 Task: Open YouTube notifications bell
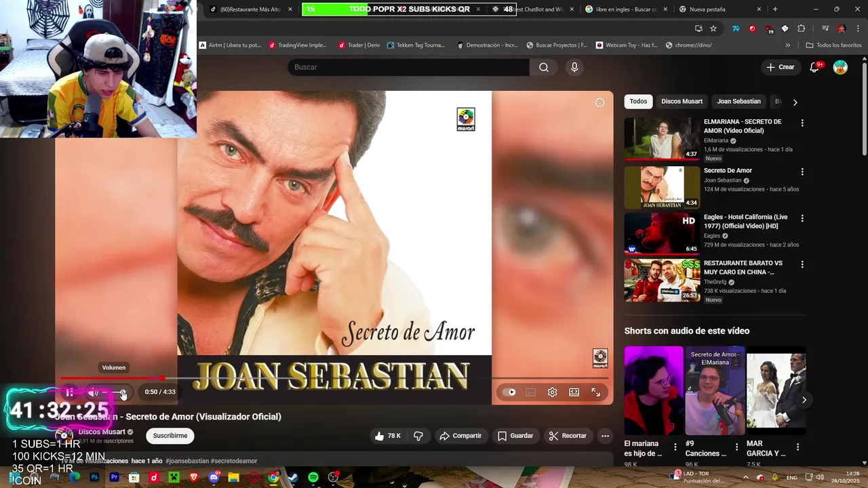click(815, 67)
